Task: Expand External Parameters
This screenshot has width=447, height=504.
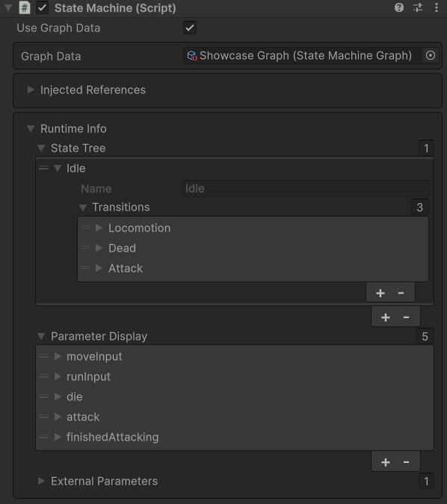Action: tap(41, 481)
